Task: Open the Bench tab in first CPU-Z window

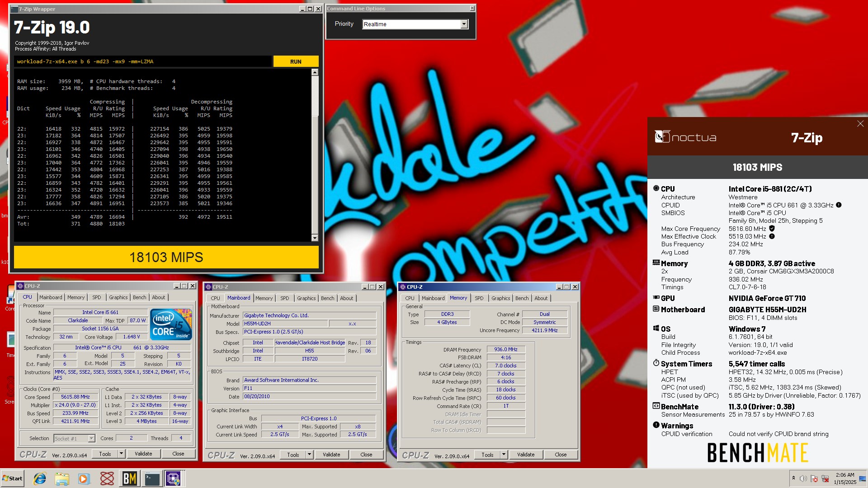Action: [139, 297]
